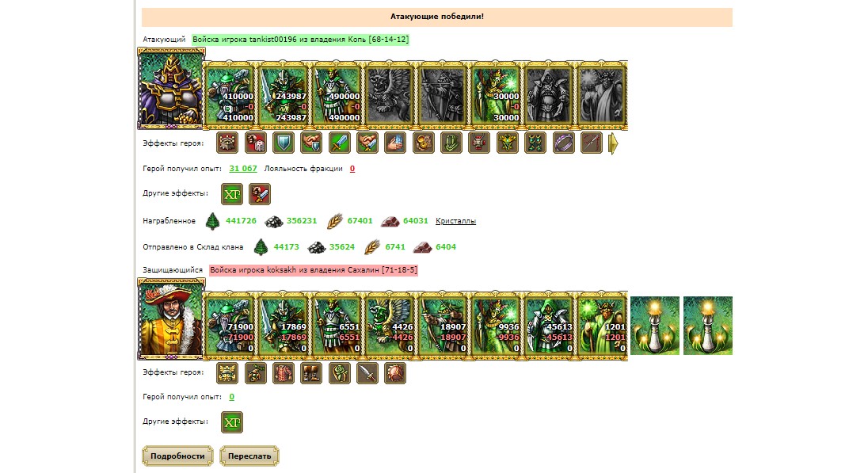
Task: Select the purple ring hero effect
Action: [x=564, y=143]
